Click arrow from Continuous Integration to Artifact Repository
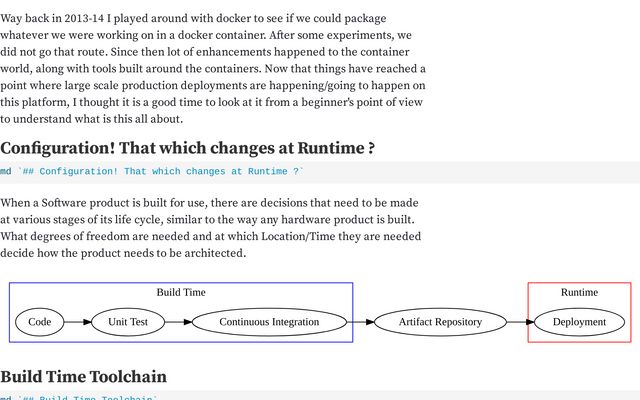This screenshot has height=400, width=640. (360, 322)
